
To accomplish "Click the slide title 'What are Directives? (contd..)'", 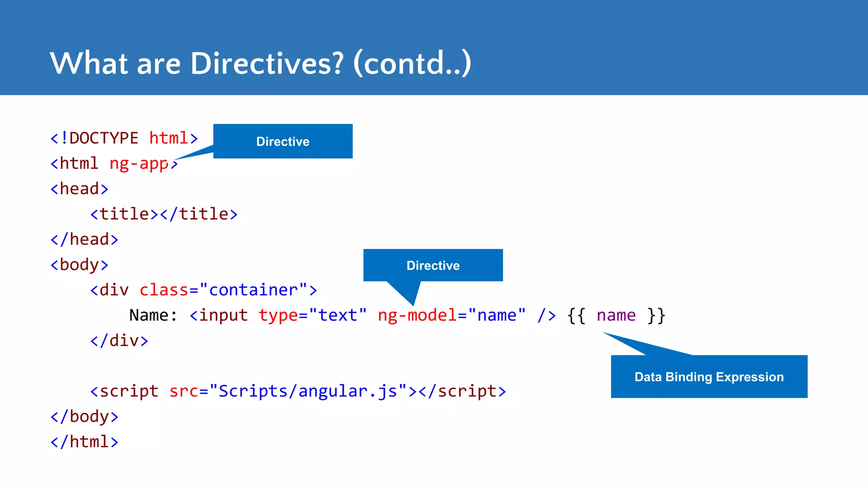I will (x=260, y=64).
